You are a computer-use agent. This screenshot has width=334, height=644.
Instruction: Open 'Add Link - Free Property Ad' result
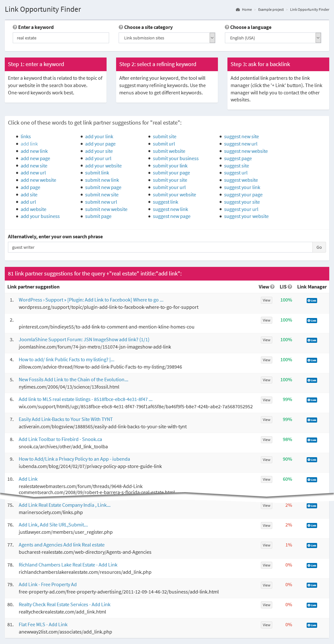click(x=48, y=585)
